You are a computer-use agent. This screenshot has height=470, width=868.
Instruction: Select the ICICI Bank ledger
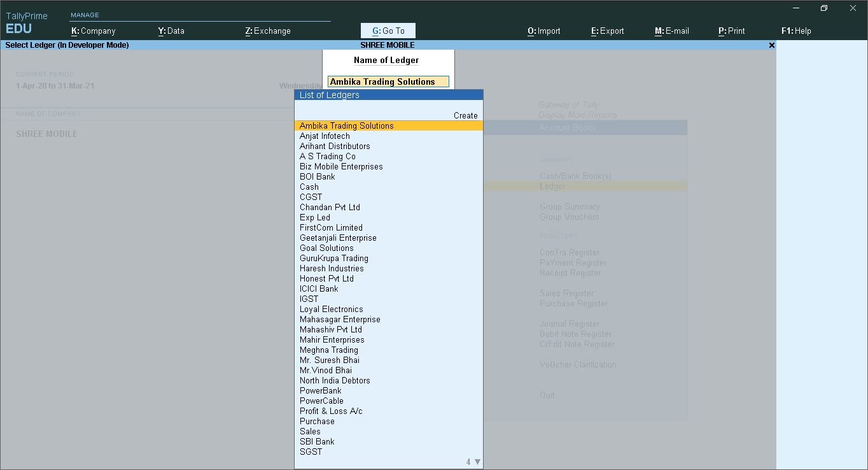319,288
